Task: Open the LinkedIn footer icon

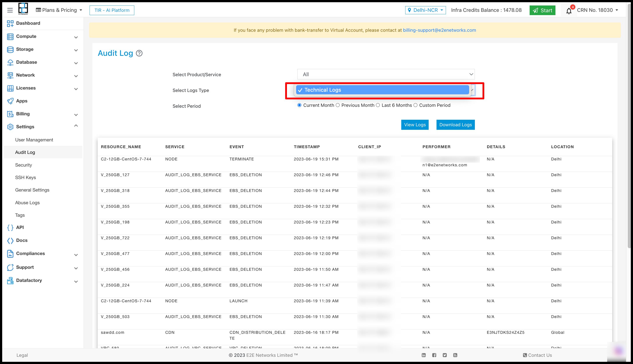Action: (x=423, y=355)
